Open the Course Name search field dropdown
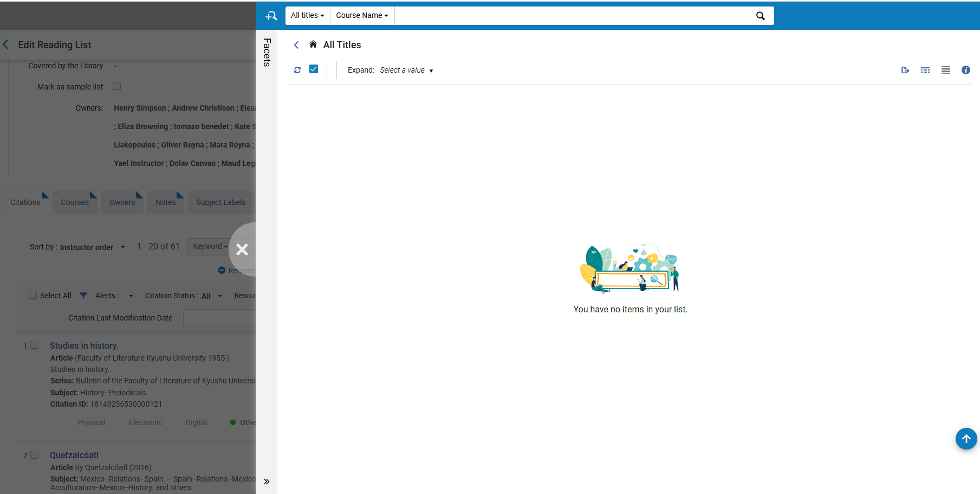 click(362, 16)
